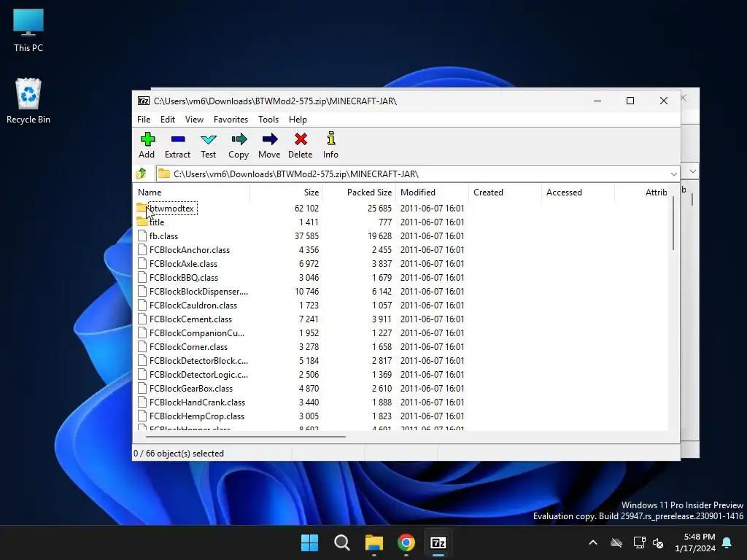Click the Move toolbar icon
The image size is (747, 560).
click(270, 139)
